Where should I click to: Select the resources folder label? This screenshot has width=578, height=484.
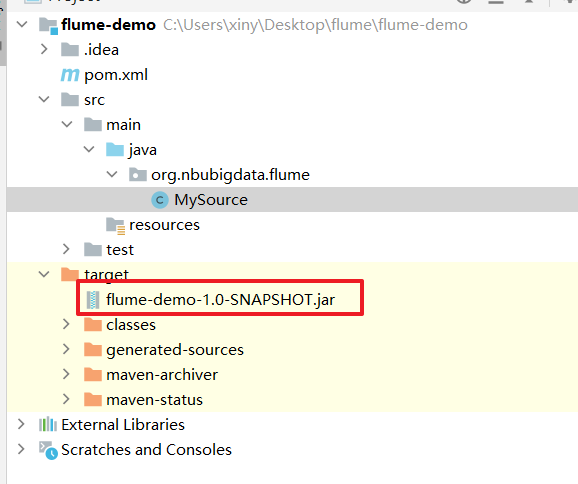tap(164, 225)
